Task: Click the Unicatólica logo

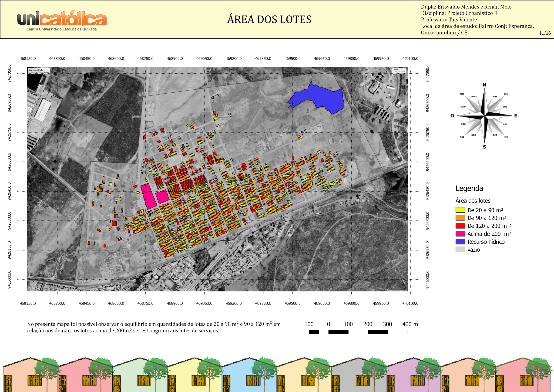Action: click(x=62, y=21)
